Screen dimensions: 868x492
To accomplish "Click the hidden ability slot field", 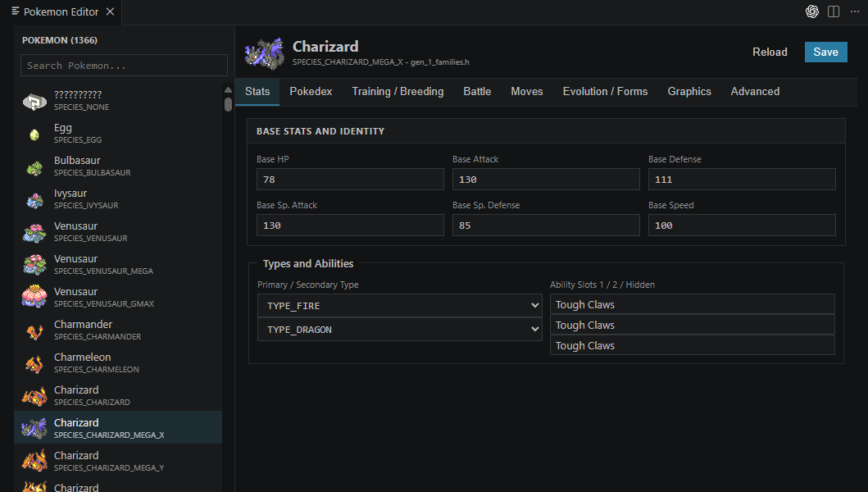I will [x=692, y=345].
